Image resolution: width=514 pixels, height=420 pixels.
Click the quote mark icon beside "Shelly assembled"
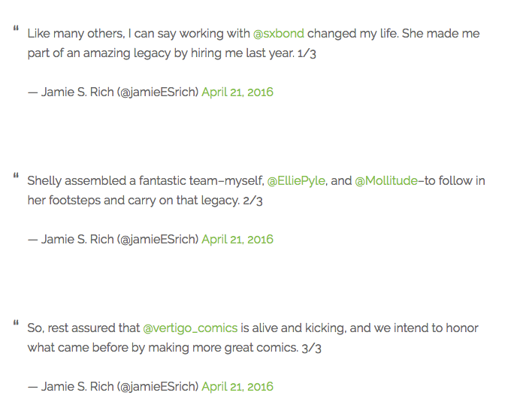click(x=16, y=176)
